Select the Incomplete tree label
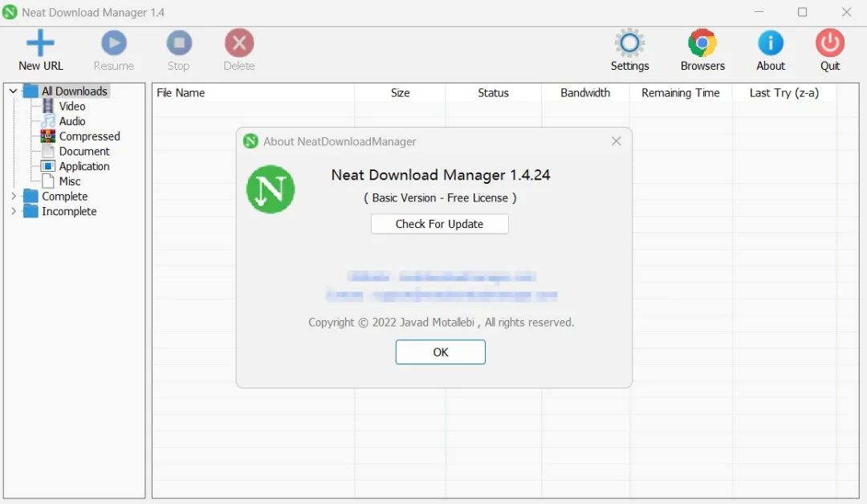This screenshot has width=867, height=504. point(69,211)
